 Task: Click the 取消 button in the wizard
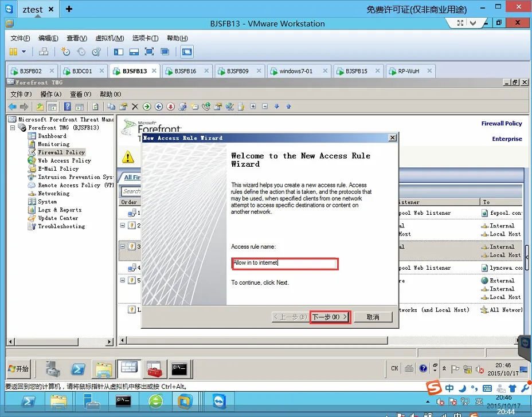click(x=373, y=317)
